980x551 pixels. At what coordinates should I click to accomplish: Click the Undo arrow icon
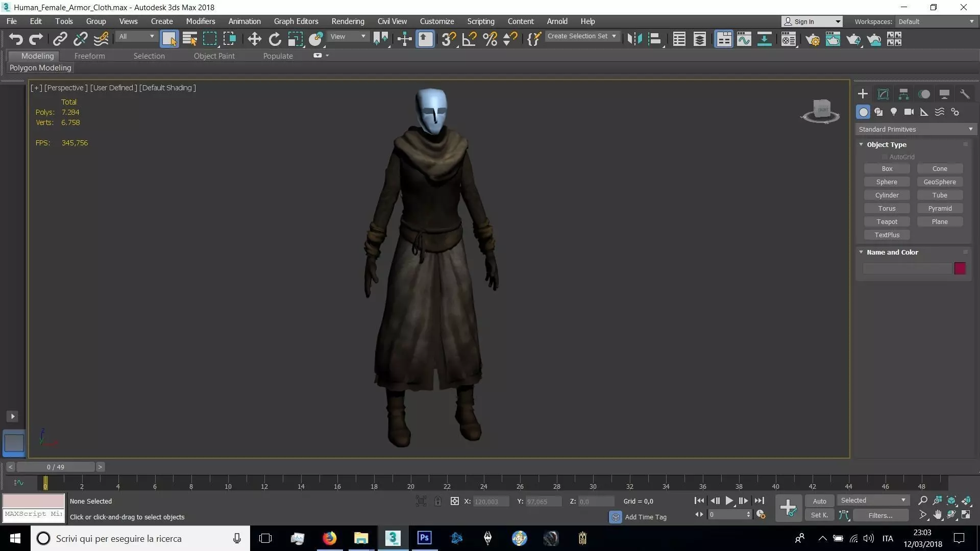16,39
